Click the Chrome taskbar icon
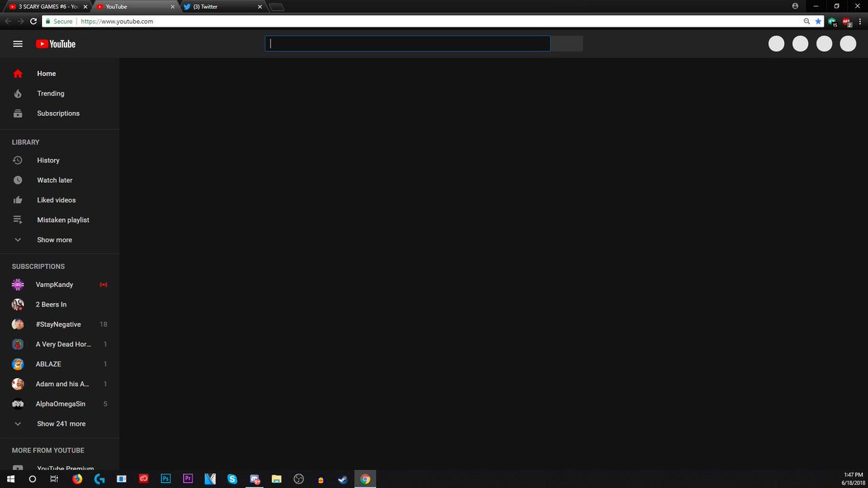 click(x=365, y=479)
